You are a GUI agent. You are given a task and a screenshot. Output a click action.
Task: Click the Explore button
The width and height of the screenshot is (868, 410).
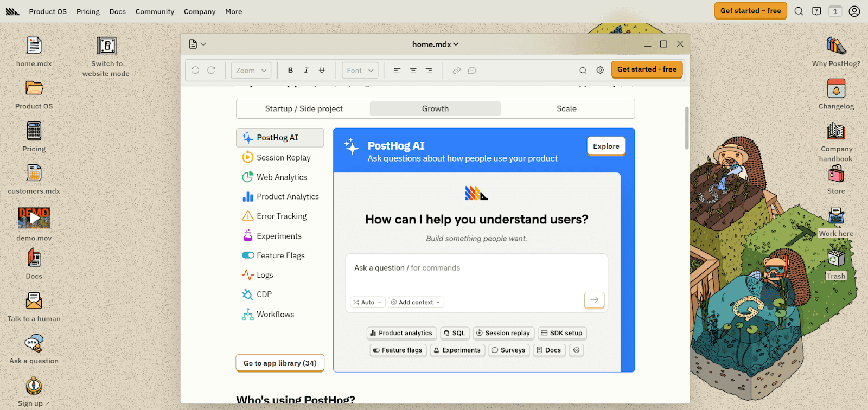coord(606,146)
